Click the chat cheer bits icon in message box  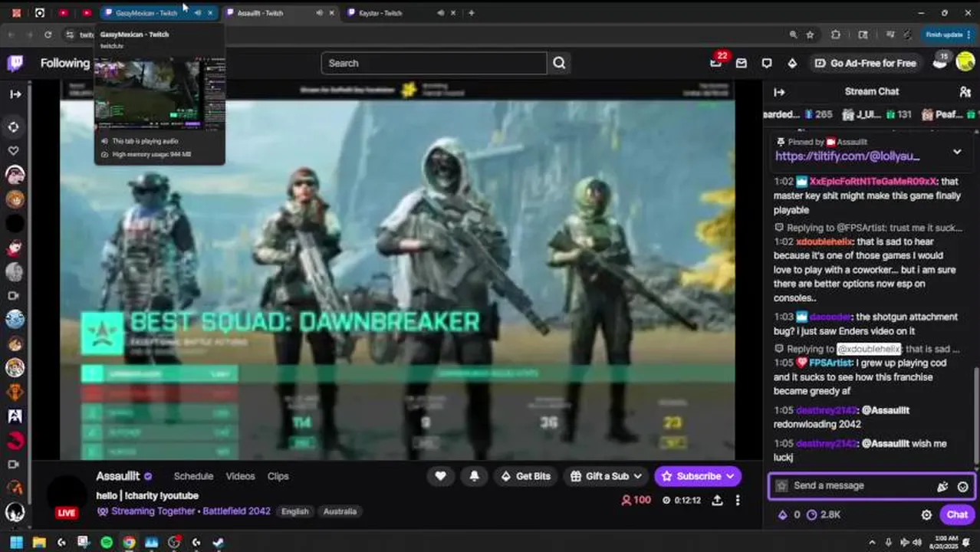click(942, 486)
